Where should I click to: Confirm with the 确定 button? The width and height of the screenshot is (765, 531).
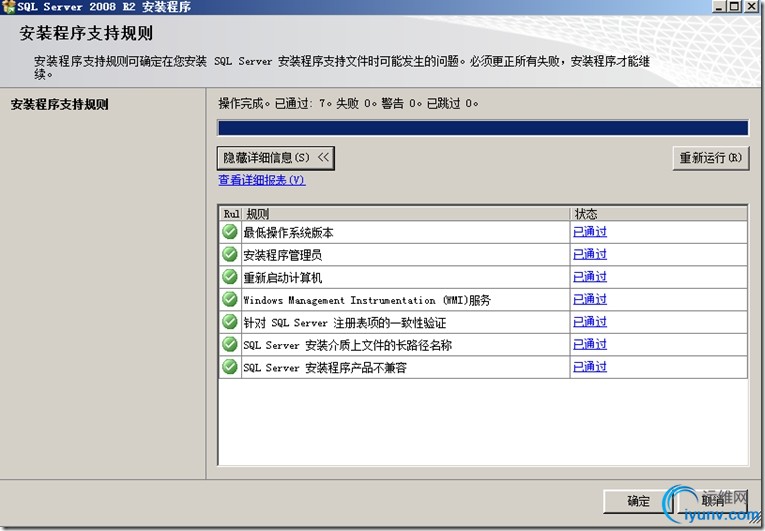638,501
